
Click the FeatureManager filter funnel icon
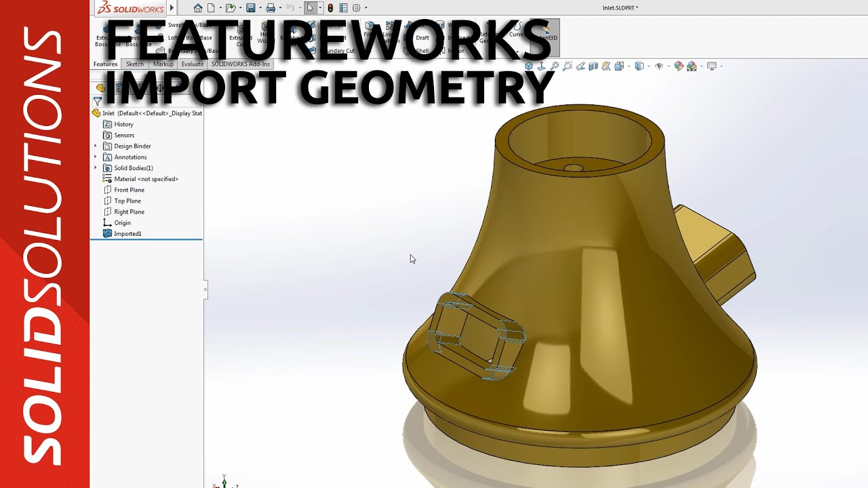[98, 102]
